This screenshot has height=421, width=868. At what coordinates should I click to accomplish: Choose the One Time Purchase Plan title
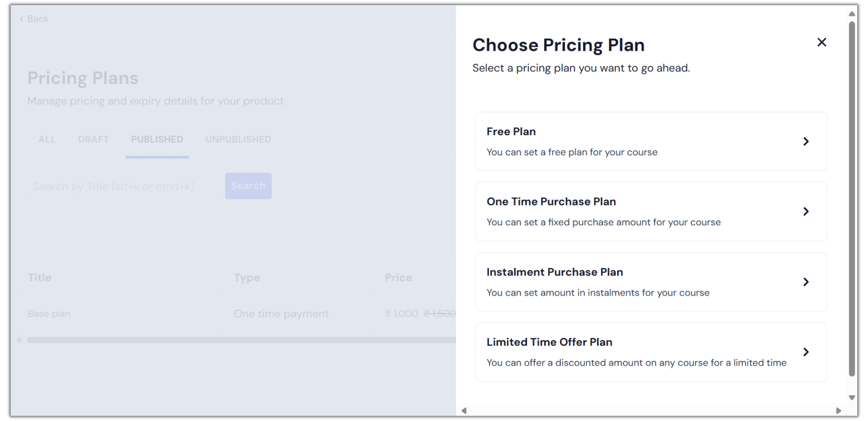pyautogui.click(x=551, y=202)
